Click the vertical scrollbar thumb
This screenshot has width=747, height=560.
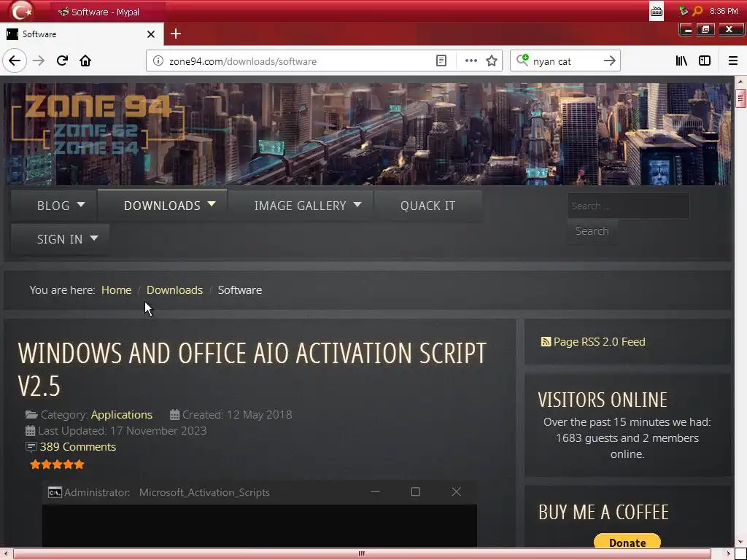(740, 99)
